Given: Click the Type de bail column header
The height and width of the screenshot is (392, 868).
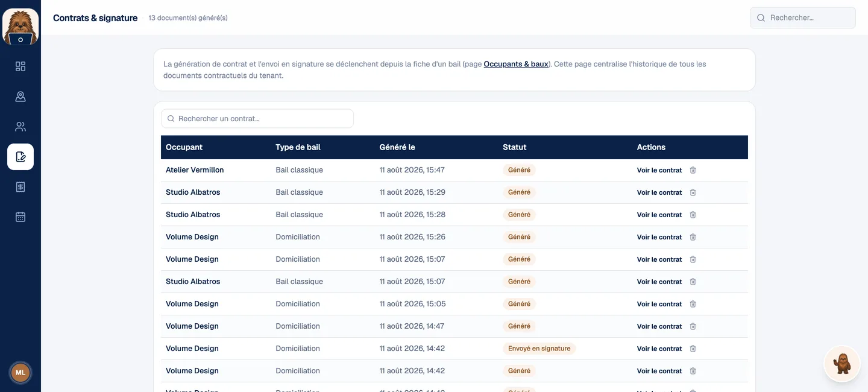Looking at the screenshot, I should coord(298,147).
